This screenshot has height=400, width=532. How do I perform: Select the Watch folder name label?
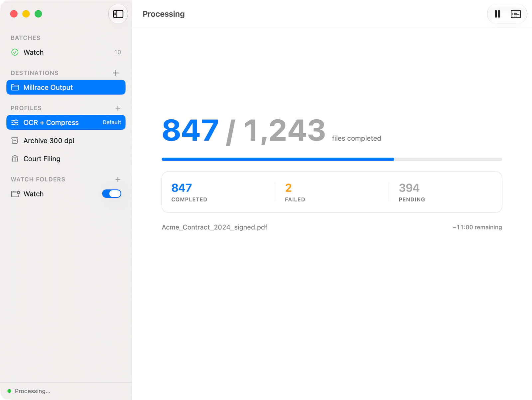(x=34, y=194)
